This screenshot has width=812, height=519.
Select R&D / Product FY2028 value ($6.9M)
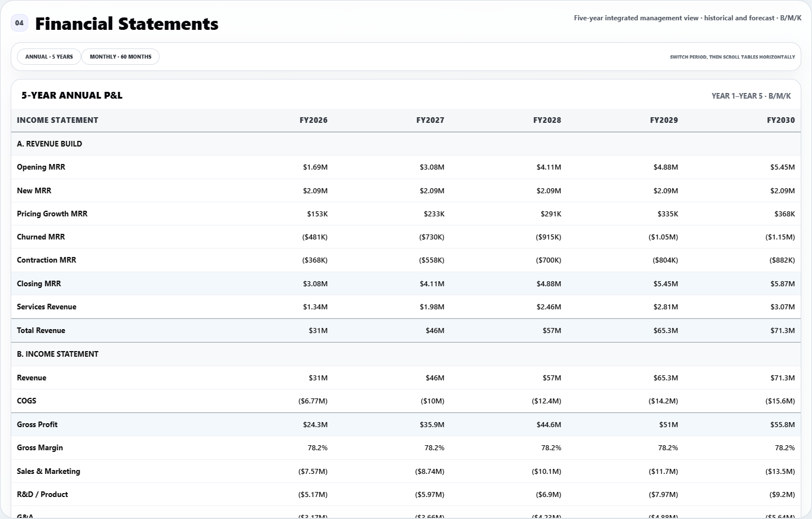coord(549,494)
